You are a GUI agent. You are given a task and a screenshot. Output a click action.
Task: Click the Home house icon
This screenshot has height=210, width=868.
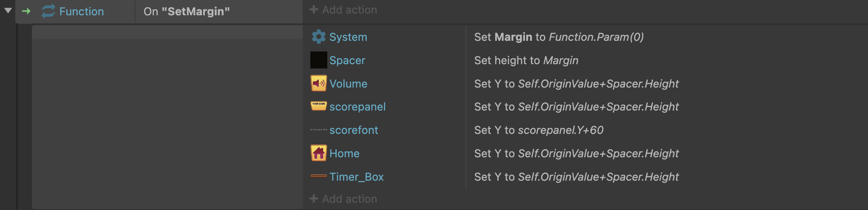click(x=318, y=153)
